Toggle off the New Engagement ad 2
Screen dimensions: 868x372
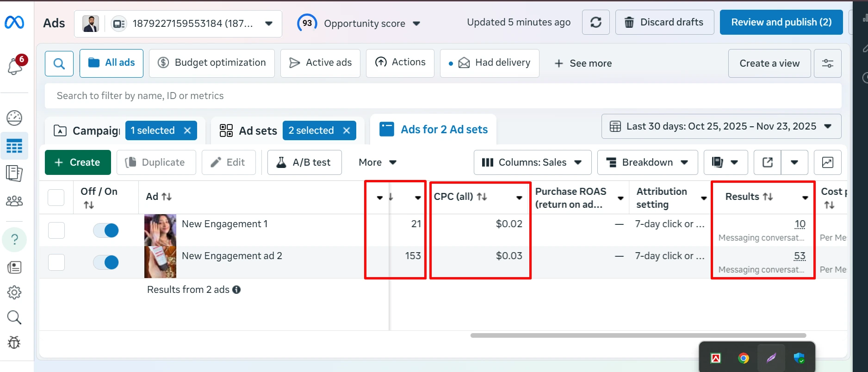[x=106, y=262]
